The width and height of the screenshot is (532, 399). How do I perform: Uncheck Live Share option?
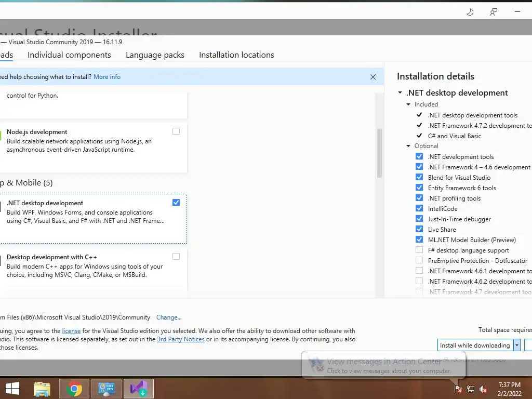point(419,229)
